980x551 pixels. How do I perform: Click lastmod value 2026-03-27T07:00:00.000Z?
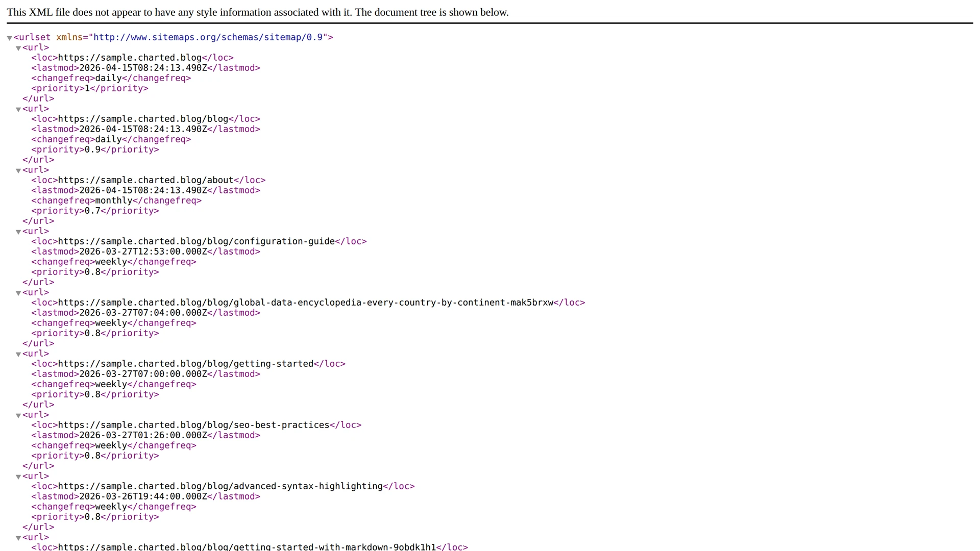click(143, 374)
